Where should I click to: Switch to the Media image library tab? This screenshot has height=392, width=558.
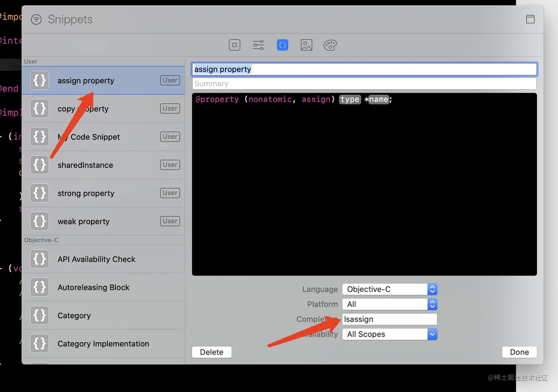[x=306, y=45]
